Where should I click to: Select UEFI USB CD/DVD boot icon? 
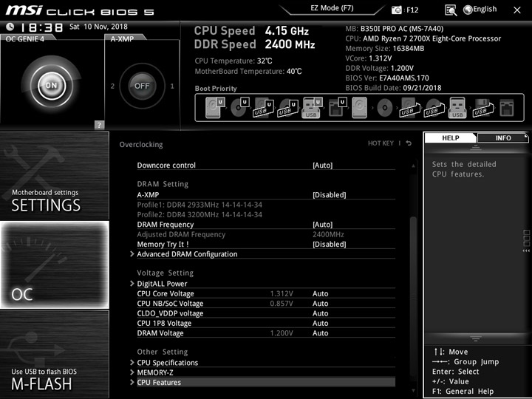pyautogui.click(x=288, y=108)
